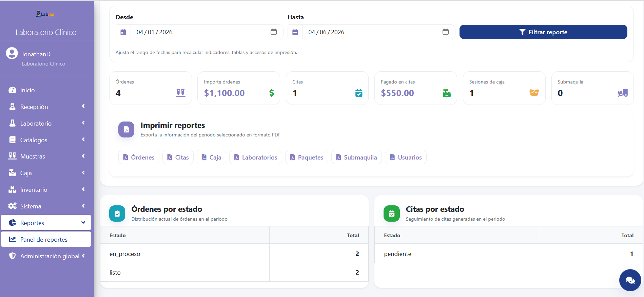Export the Órdenes PDF report
The width and height of the screenshot is (644, 297).
pyautogui.click(x=139, y=157)
